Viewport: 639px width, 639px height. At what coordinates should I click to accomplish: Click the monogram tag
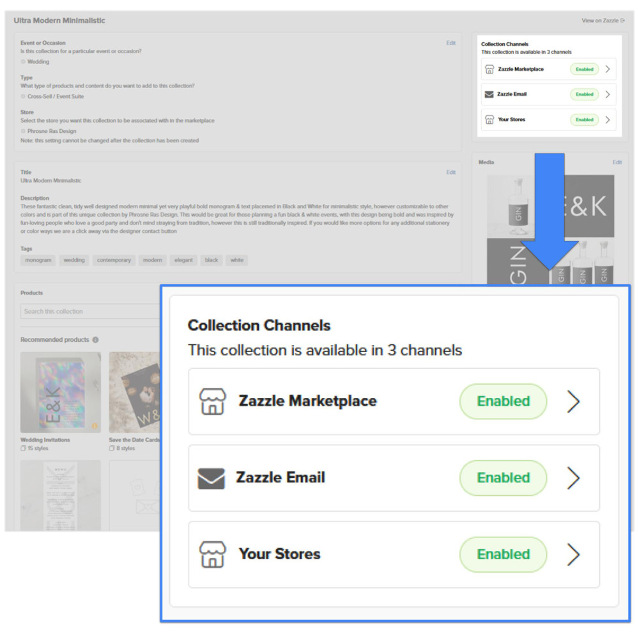pyautogui.click(x=38, y=260)
